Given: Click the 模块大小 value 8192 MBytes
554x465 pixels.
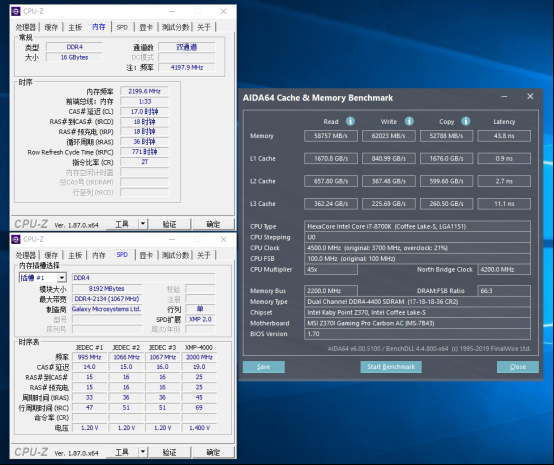Looking at the screenshot, I should click(x=107, y=289).
